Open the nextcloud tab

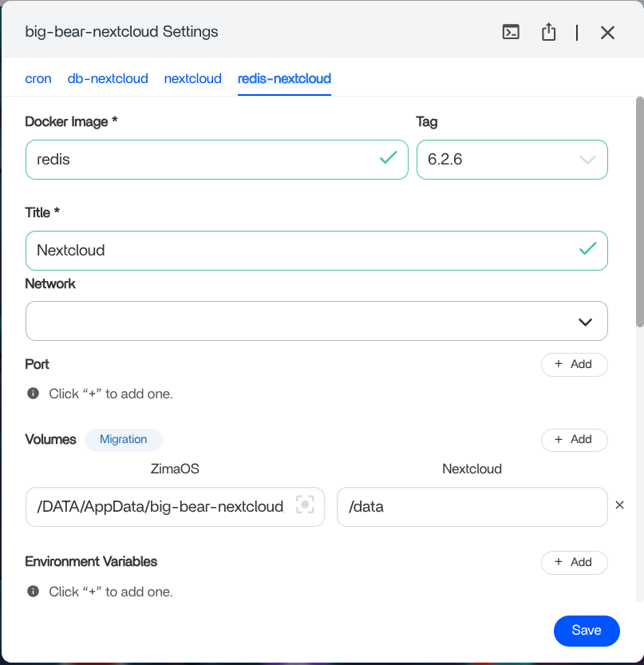coord(193,78)
